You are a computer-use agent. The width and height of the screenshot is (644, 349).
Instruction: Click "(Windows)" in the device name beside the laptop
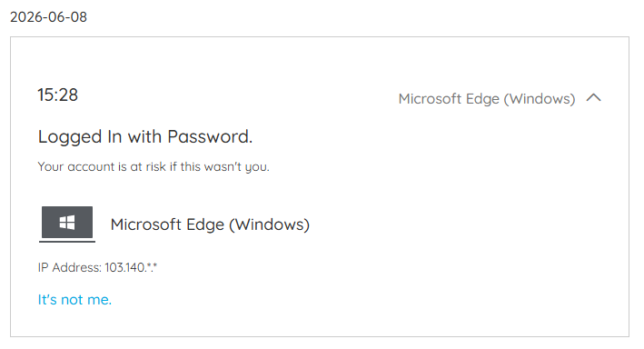(x=269, y=224)
